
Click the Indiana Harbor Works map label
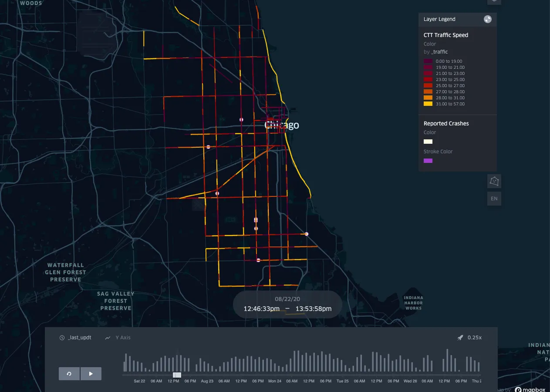coord(413,303)
